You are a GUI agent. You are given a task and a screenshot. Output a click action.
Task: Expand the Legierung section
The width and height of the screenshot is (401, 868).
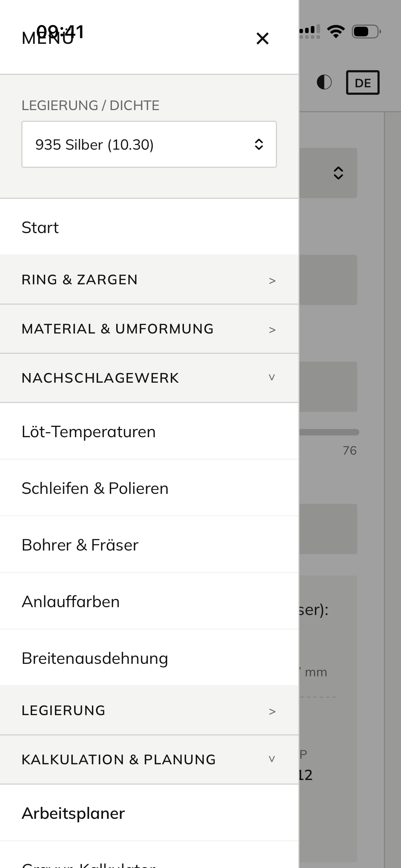coord(149,711)
